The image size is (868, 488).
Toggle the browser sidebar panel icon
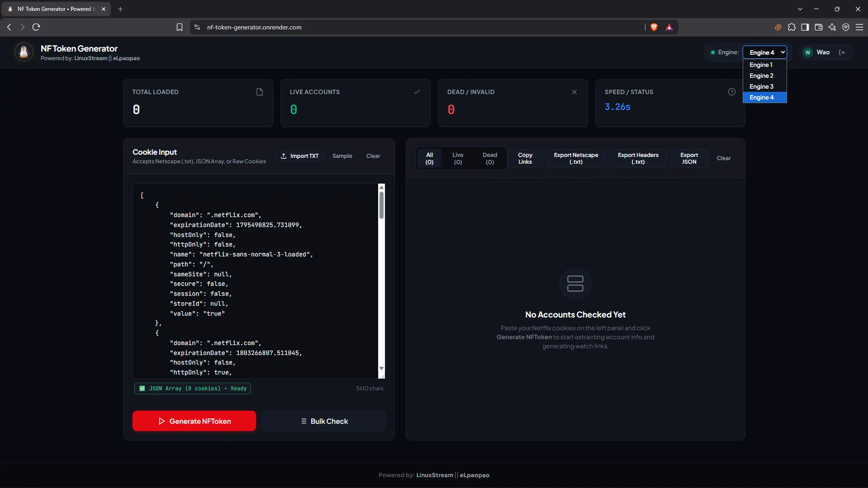click(x=805, y=27)
